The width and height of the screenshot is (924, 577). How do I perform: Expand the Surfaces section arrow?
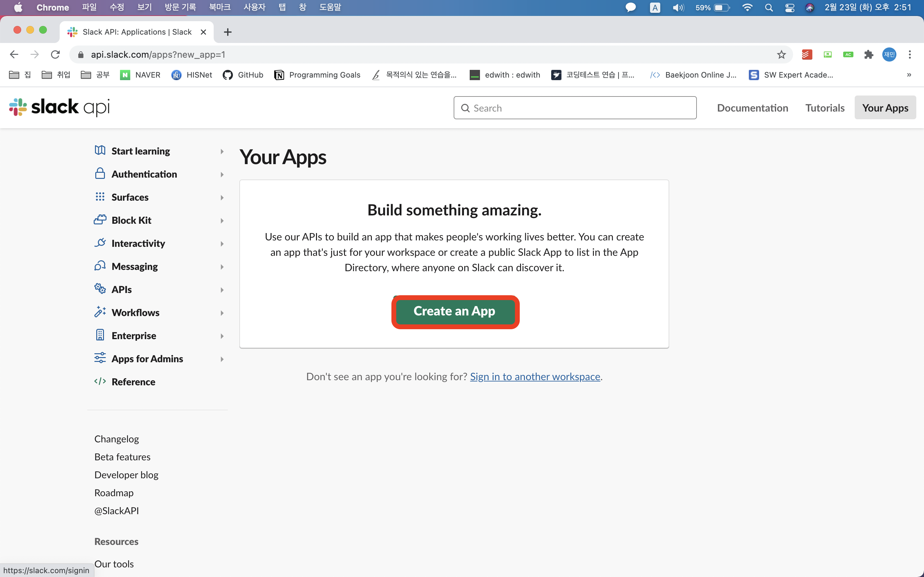222,198
